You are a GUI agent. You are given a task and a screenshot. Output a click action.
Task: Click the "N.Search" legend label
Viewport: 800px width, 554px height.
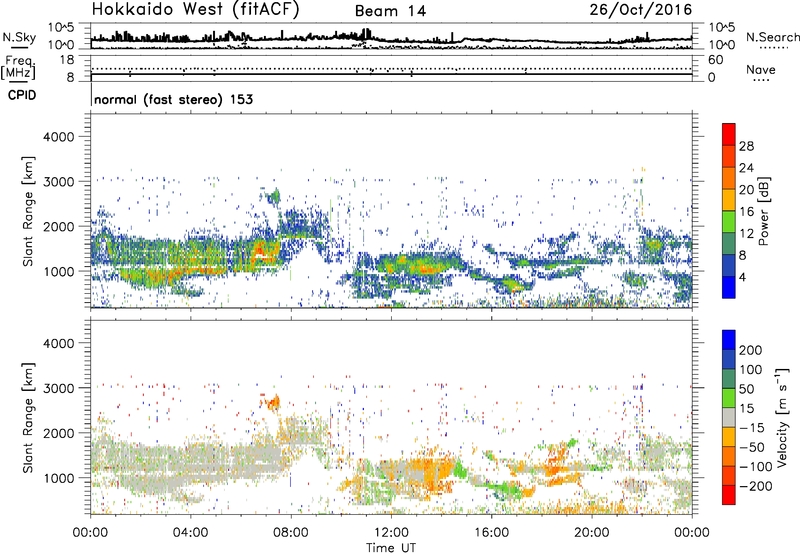click(772, 37)
